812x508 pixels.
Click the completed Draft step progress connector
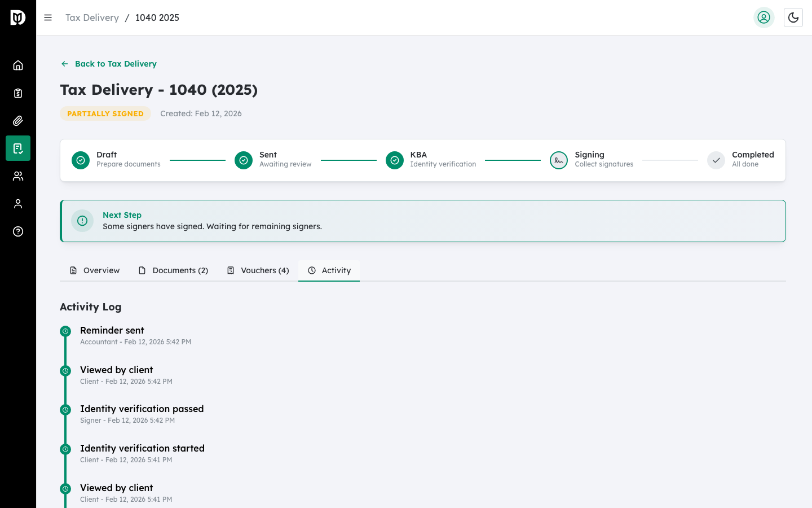pyautogui.click(x=197, y=160)
